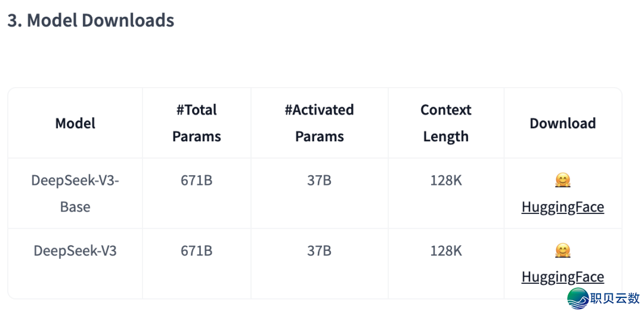Click 671B total params for DeepSeek-V3
644x313 pixels.
[197, 250]
